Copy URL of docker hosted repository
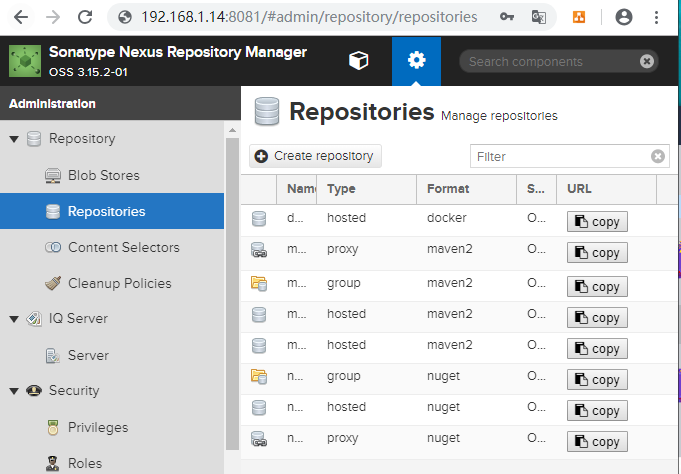This screenshot has height=474, width=681. click(597, 222)
